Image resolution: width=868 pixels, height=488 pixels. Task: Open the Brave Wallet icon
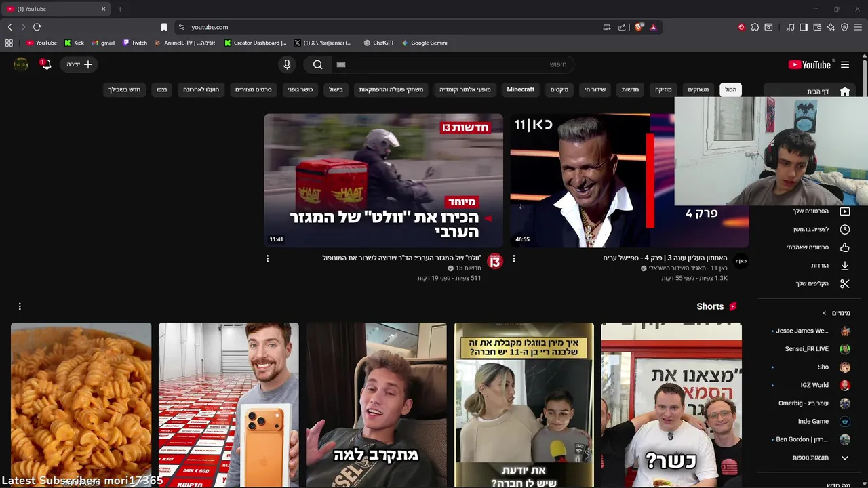pyautogui.click(x=817, y=27)
